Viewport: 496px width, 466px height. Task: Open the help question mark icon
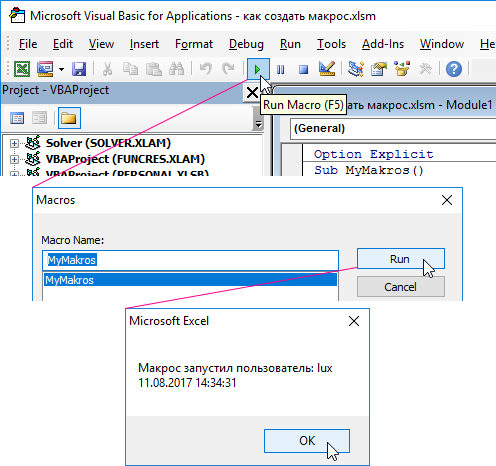[x=454, y=69]
